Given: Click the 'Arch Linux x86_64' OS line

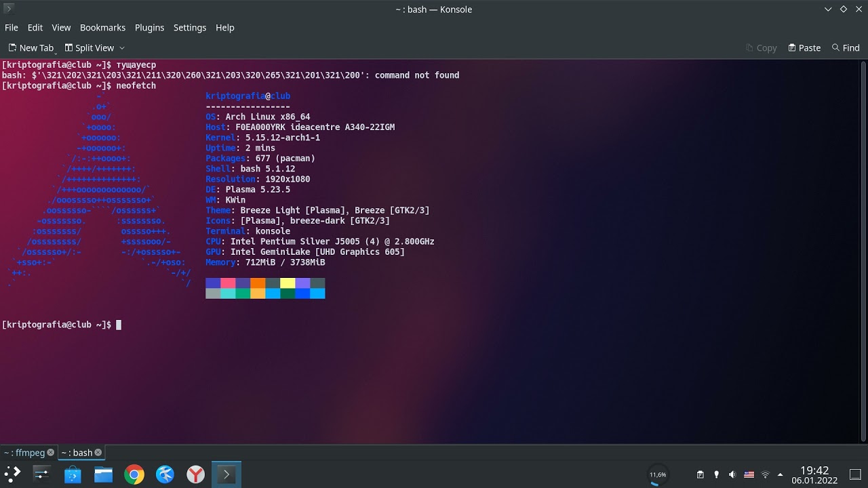Looking at the screenshot, I should coord(258,117).
